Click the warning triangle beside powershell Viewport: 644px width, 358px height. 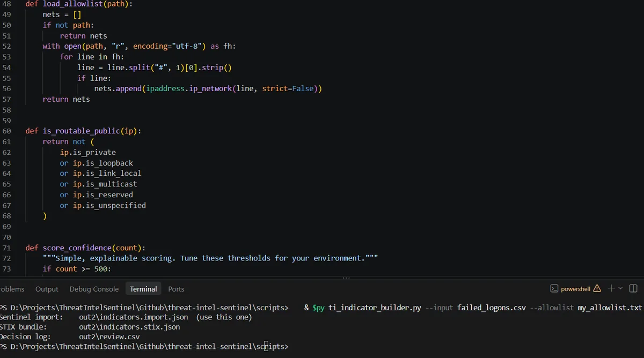tap(597, 289)
